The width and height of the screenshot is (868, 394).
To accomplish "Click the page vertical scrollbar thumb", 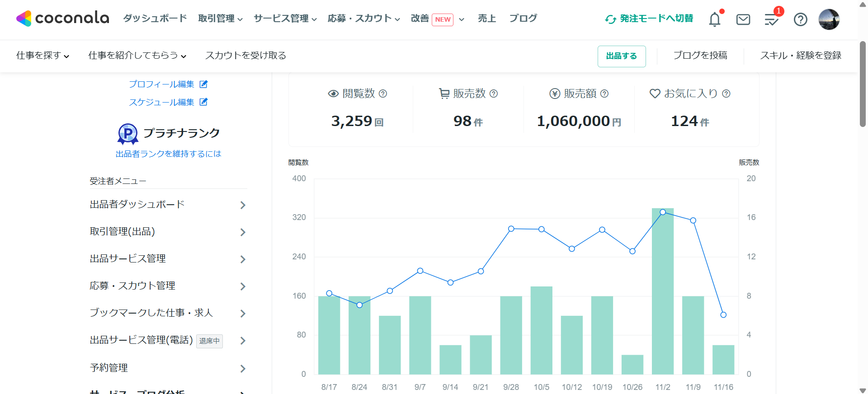I will pyautogui.click(x=863, y=84).
